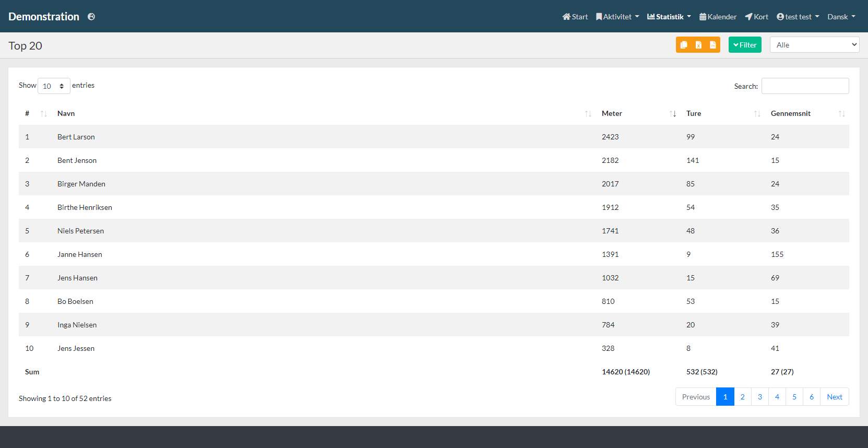Viewport: 868px width, 448px height.
Task: Click the globe icon beside Demonstration
Action: coord(91,17)
